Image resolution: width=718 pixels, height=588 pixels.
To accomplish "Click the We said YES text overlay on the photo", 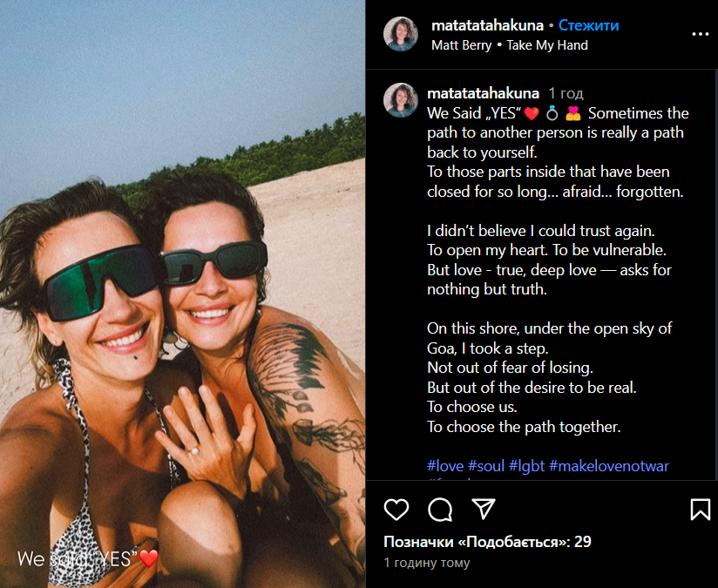I will tap(88, 558).
